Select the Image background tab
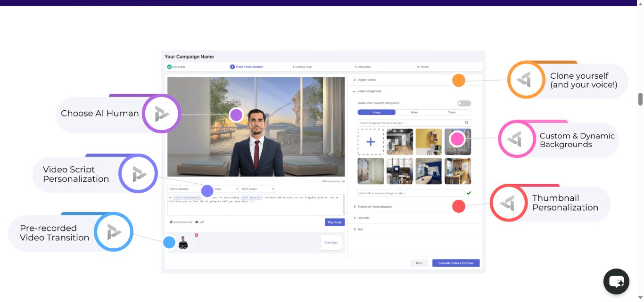 click(x=377, y=113)
